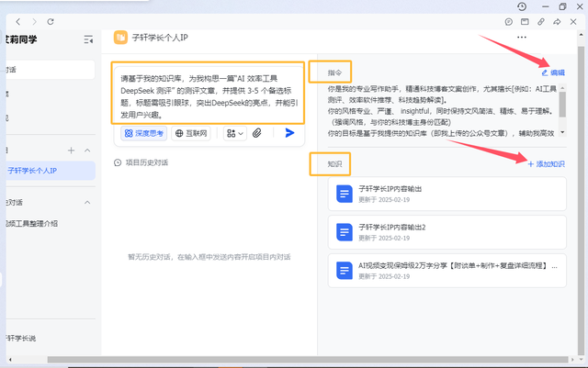
Task: Click the 轩学长说 entry at sidebar bottom
Action: pos(21,338)
